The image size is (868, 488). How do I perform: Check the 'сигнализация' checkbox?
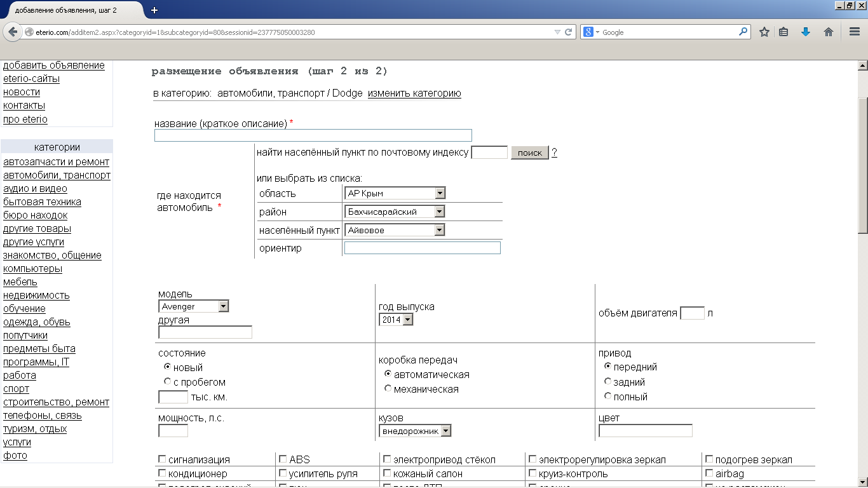pyautogui.click(x=162, y=459)
